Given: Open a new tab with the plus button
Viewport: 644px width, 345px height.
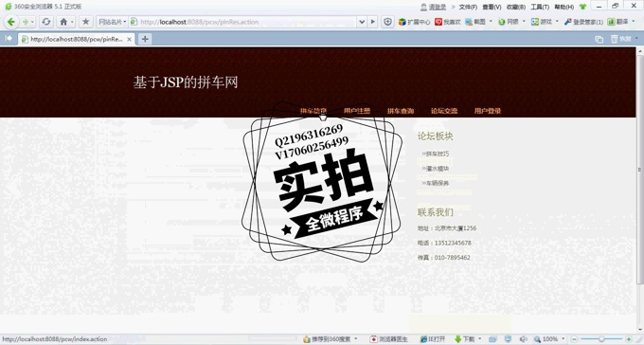Looking at the screenshot, I should pos(145,39).
